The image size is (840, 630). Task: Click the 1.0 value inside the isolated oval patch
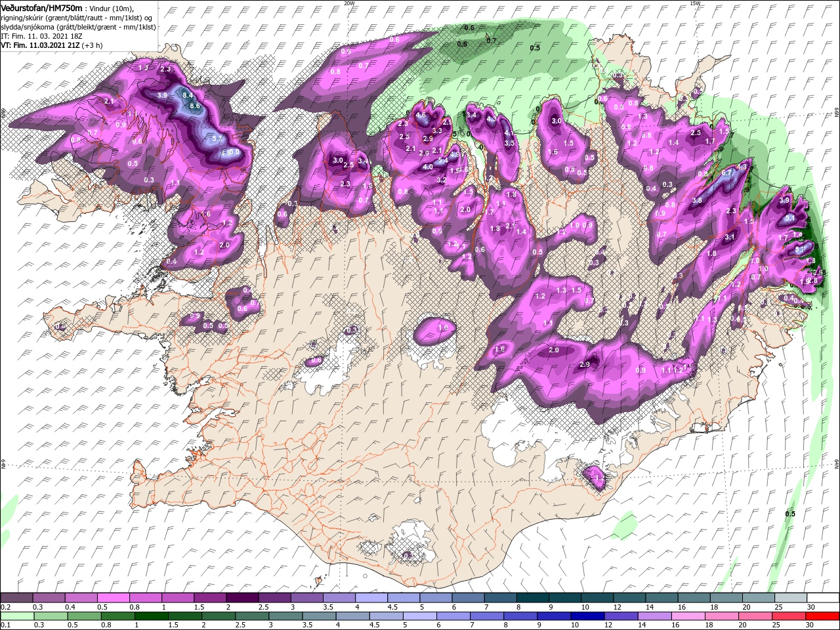[x=443, y=327]
